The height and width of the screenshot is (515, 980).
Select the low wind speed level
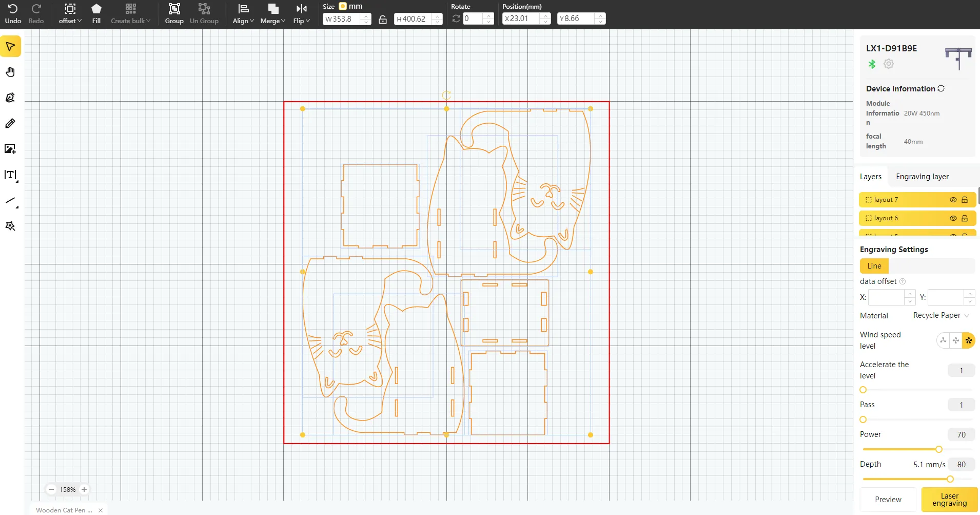point(943,340)
